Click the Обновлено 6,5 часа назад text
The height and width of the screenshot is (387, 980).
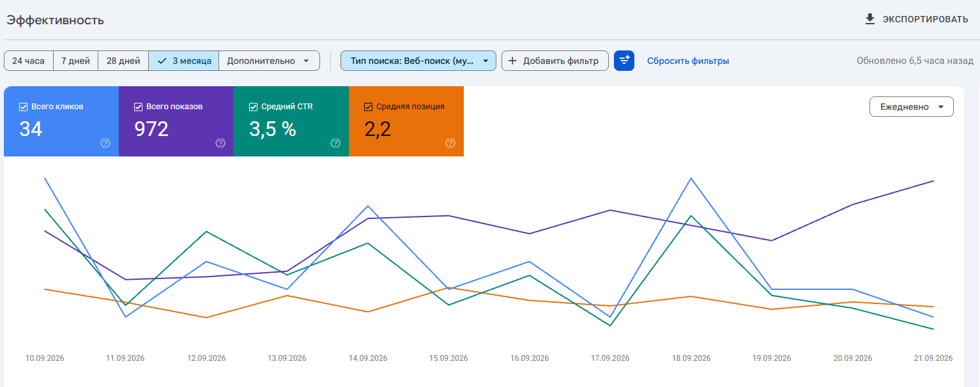(x=915, y=61)
